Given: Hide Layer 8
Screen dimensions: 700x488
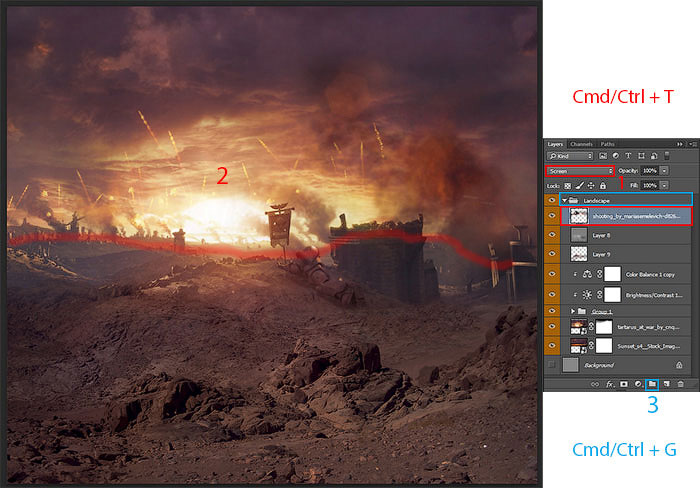Looking at the screenshot, I should click(552, 235).
